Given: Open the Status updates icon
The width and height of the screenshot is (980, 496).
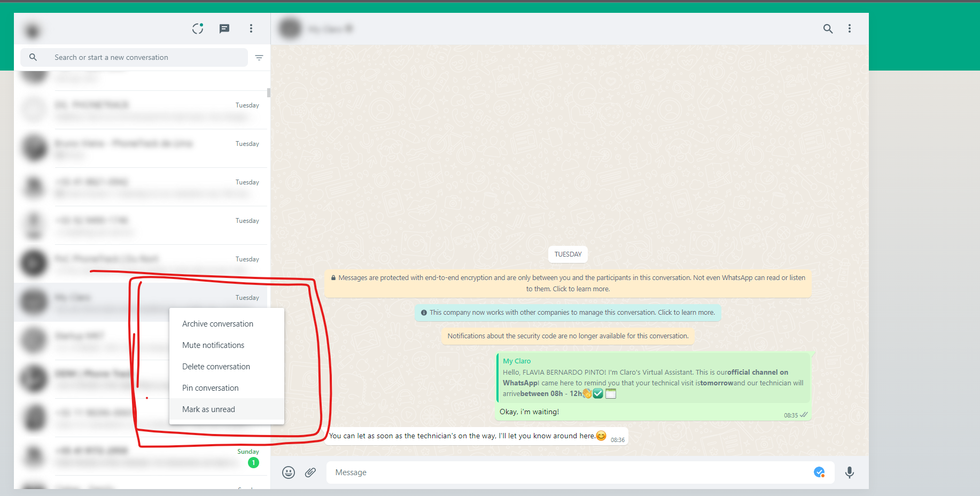Looking at the screenshot, I should point(197,29).
